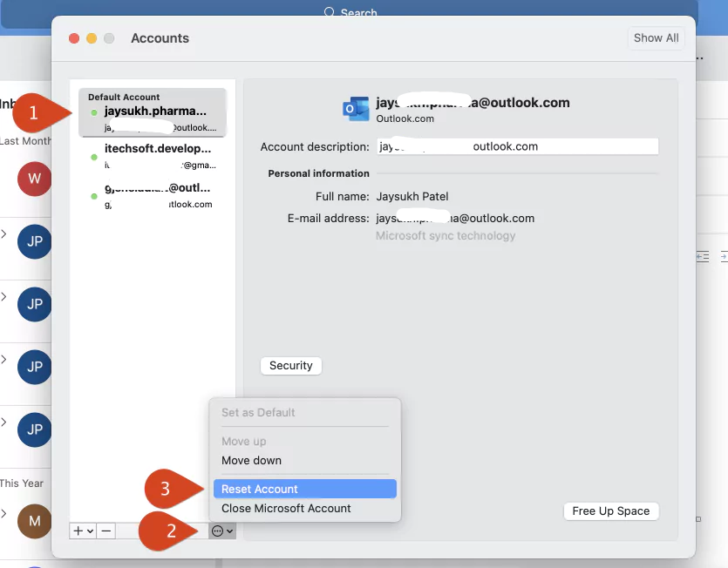Click the Security button
Viewport: 728px width, 568px height.
pyautogui.click(x=290, y=366)
